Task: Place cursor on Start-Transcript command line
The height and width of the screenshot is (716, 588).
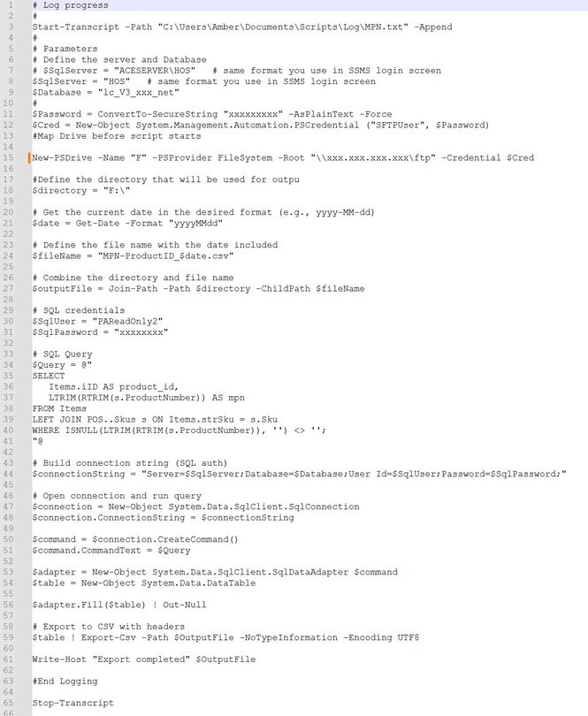Action: [242, 27]
